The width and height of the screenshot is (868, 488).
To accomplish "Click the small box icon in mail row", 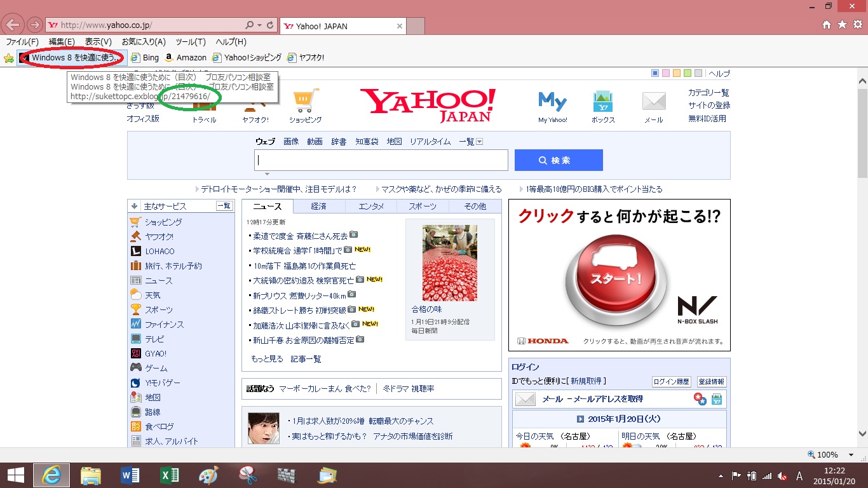I will coord(717,399).
